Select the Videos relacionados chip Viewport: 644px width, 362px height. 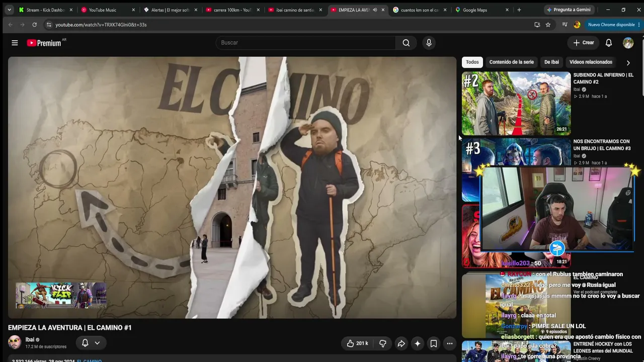(591, 62)
